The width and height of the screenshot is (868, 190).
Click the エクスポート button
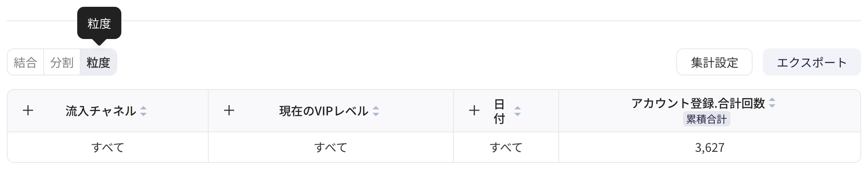tap(812, 62)
